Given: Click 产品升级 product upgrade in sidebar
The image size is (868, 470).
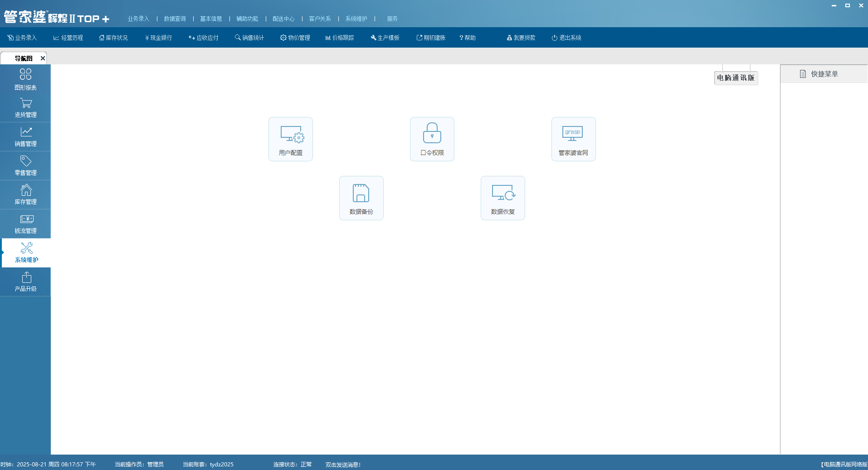Looking at the screenshot, I should click(x=25, y=282).
